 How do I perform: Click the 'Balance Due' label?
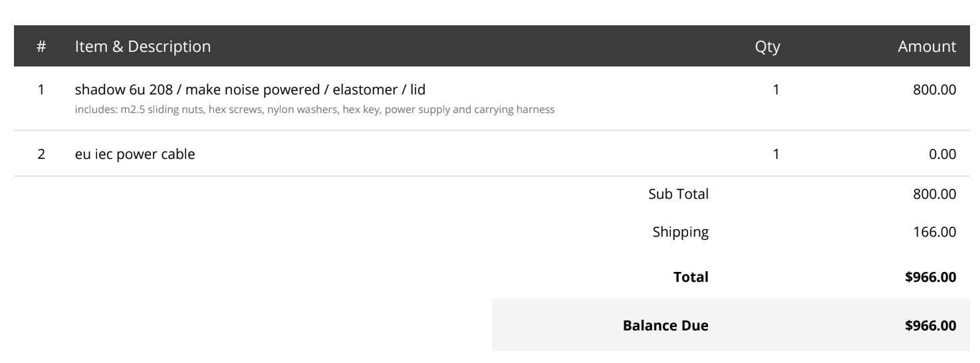tap(666, 326)
